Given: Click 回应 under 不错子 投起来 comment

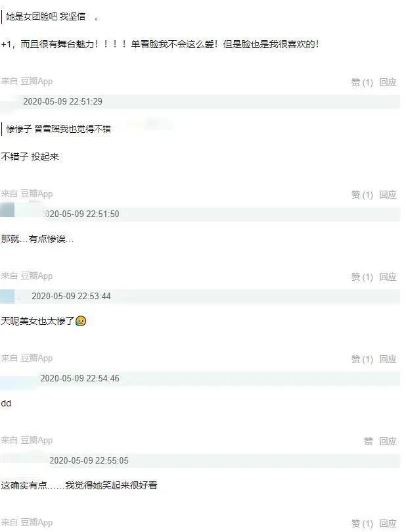Looking at the screenshot, I should point(388,195).
